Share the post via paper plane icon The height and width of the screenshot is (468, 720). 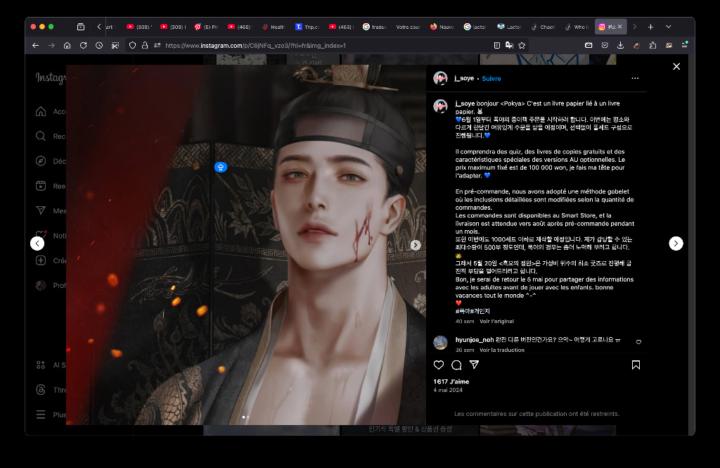pos(474,365)
